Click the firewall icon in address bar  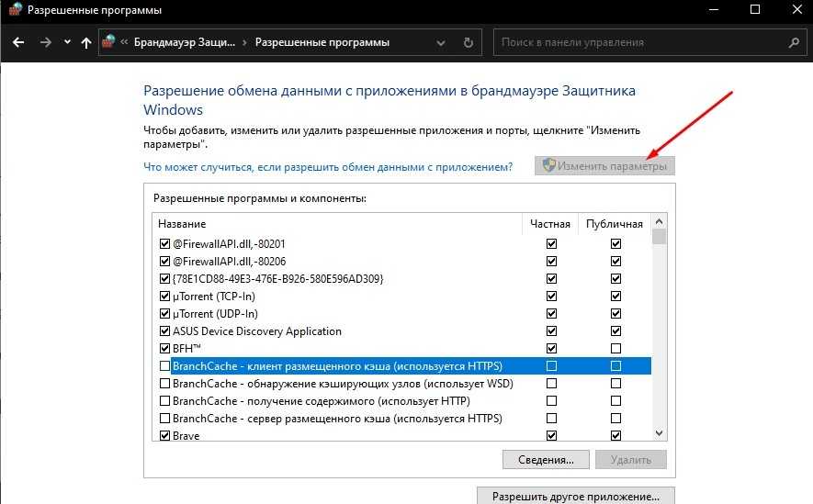click(108, 42)
